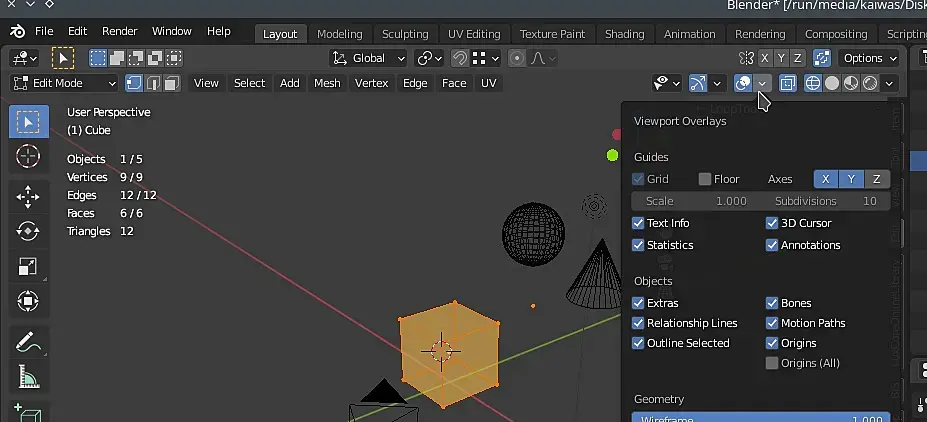
Task: Choose Invert selection mode
Action: pos(155,58)
